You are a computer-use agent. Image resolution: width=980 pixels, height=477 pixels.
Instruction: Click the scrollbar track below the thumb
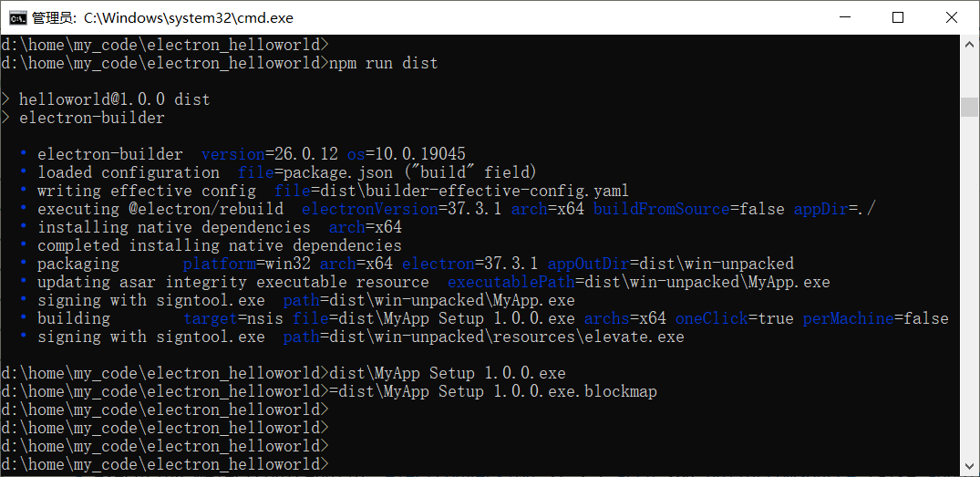click(970, 292)
